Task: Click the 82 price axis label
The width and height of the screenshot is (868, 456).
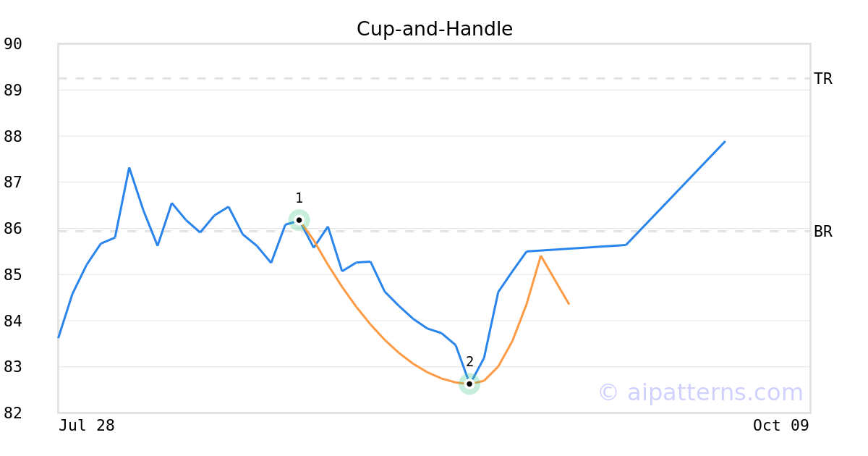Action: pos(13,413)
